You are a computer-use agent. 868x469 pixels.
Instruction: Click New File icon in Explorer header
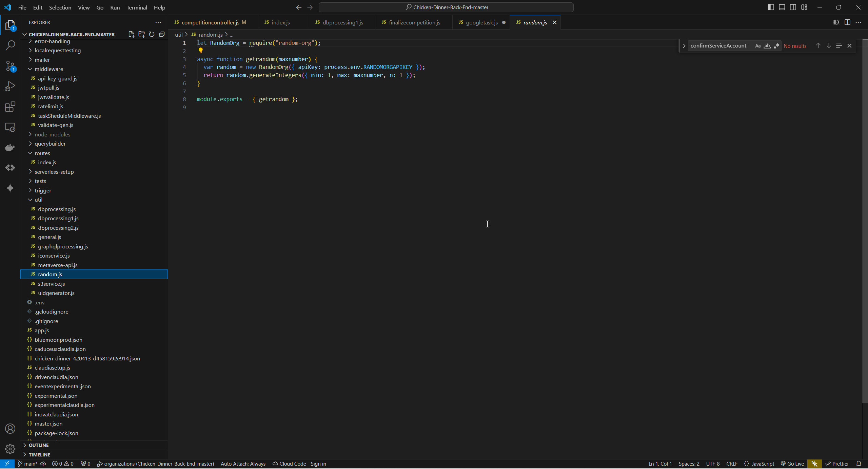point(131,34)
